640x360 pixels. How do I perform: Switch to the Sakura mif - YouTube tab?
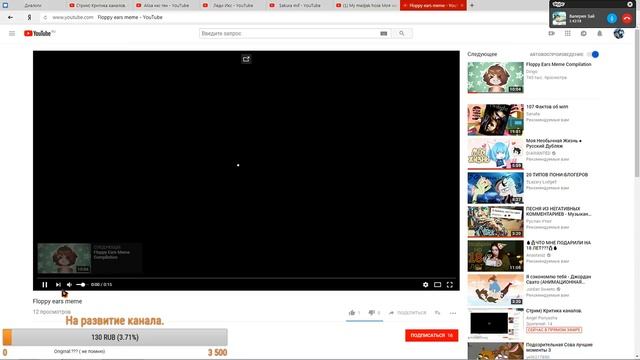click(300, 5)
